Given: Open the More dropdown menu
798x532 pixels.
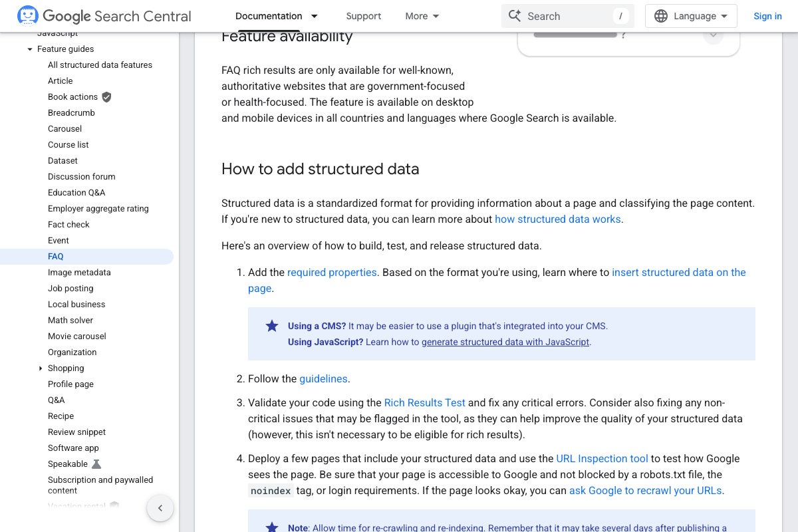Looking at the screenshot, I should (x=422, y=16).
